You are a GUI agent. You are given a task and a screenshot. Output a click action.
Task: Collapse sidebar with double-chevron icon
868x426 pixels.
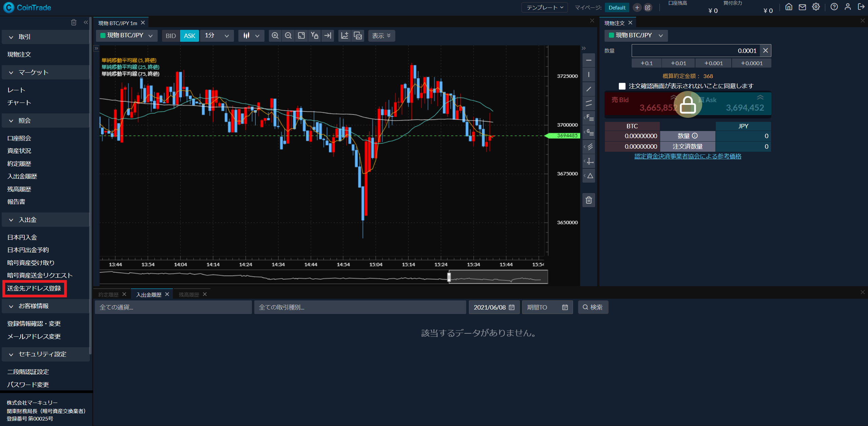[86, 22]
